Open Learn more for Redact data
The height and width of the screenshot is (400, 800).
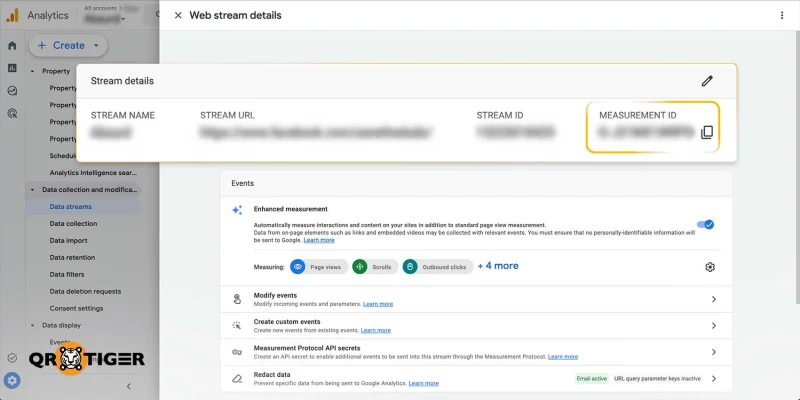(x=423, y=383)
